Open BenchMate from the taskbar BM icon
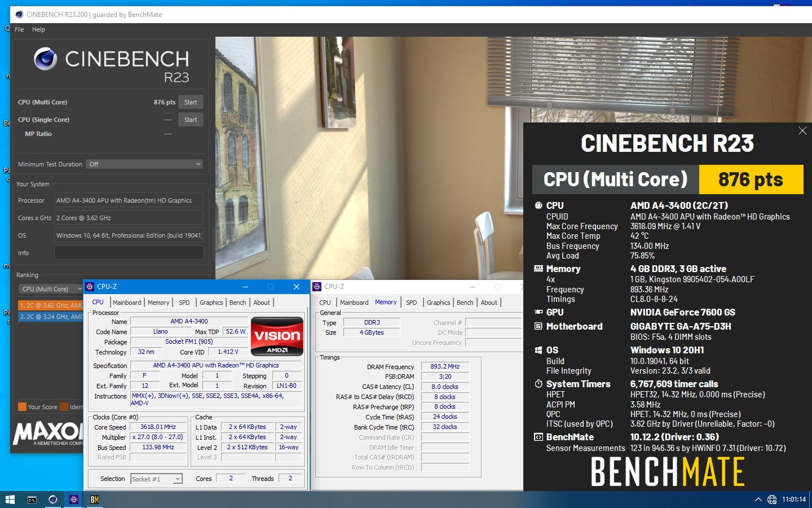 click(95, 500)
